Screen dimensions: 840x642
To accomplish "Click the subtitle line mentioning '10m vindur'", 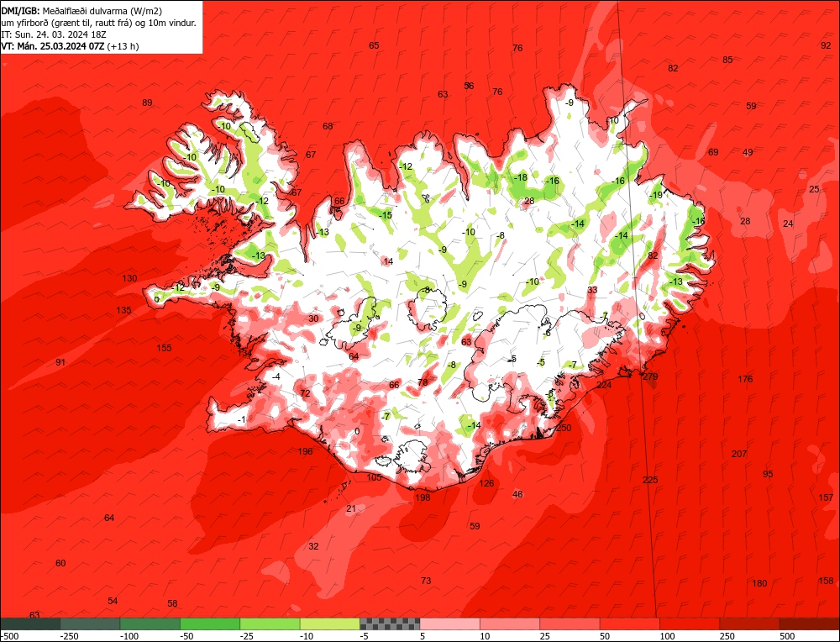I will [98, 23].
